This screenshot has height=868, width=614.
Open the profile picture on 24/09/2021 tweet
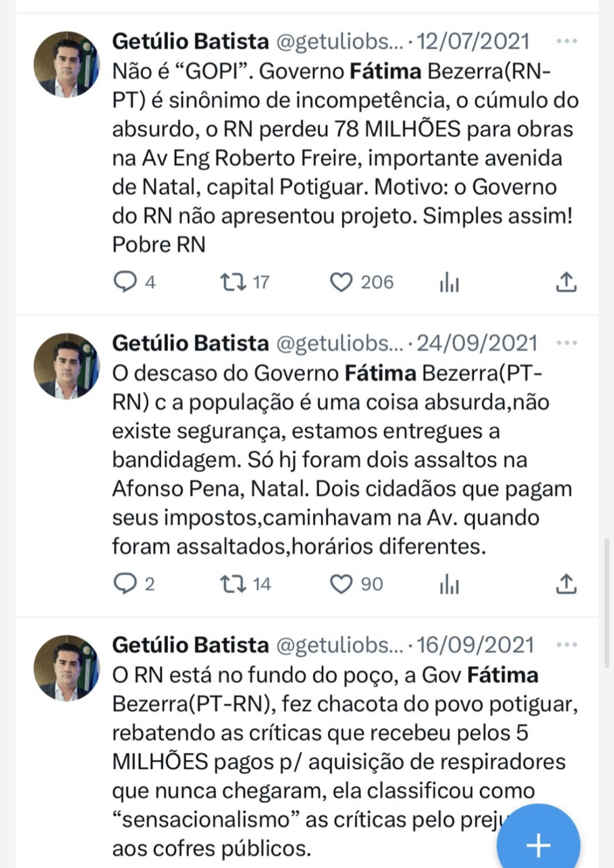(67, 367)
